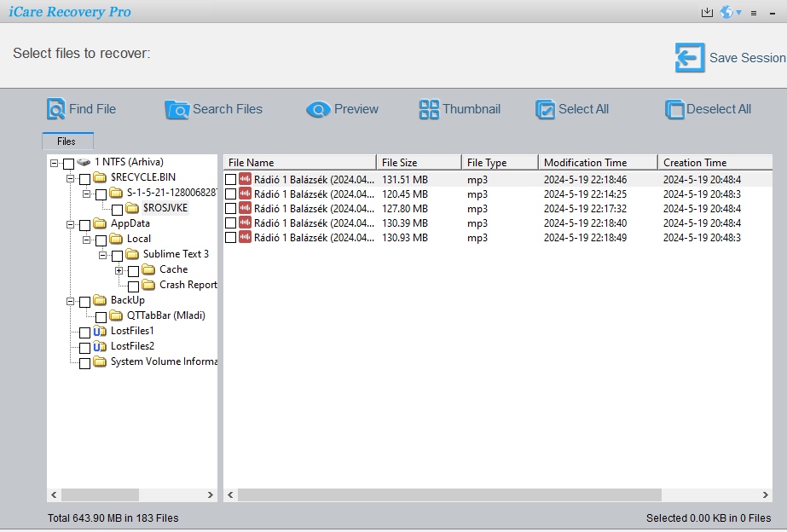Image resolution: width=787 pixels, height=532 pixels.
Task: Click the $RECYCLE.BIN folder icon
Action: (x=100, y=177)
